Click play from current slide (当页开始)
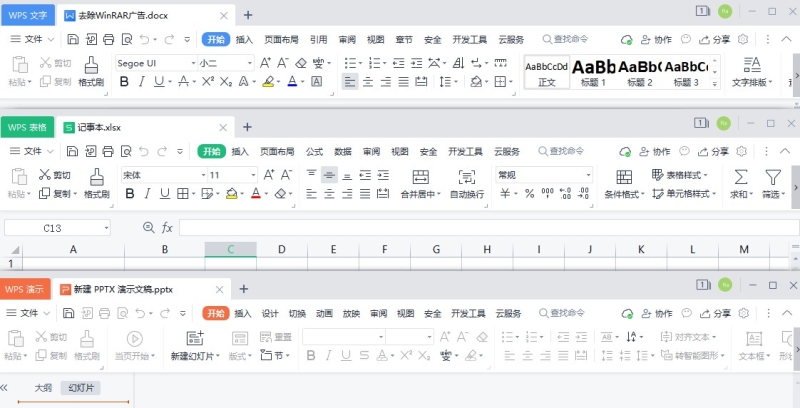Image resolution: width=800 pixels, height=408 pixels. (x=135, y=345)
